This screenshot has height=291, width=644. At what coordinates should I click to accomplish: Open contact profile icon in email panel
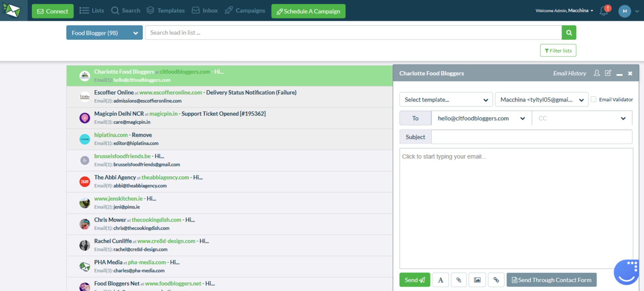pos(597,73)
